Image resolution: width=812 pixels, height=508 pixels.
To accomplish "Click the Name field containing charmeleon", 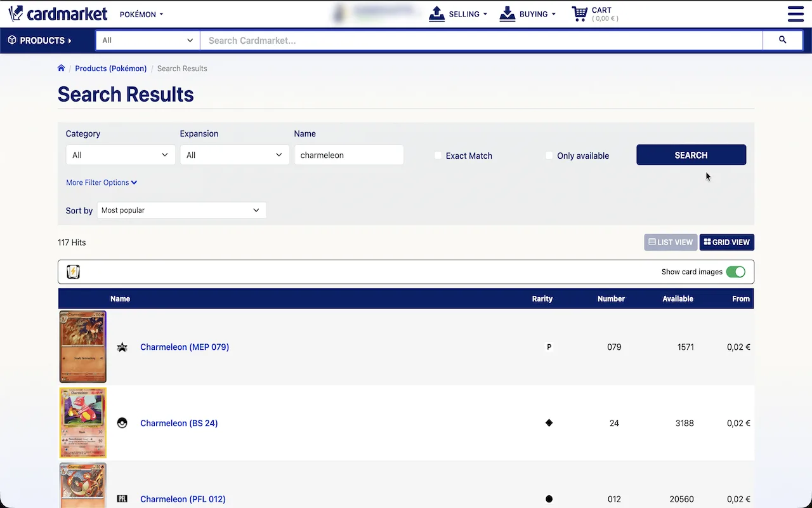I will (349, 155).
